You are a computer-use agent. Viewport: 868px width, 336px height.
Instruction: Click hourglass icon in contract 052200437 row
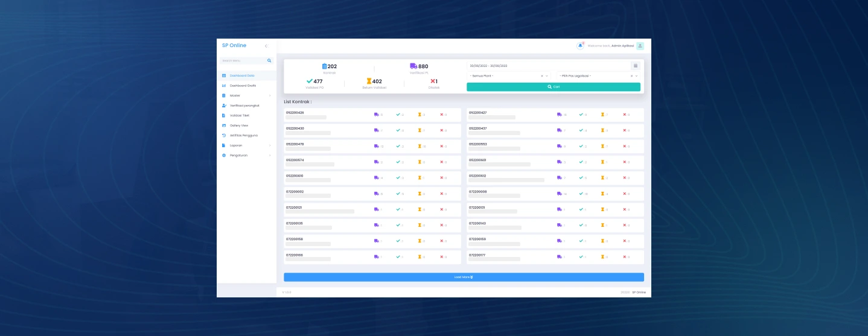click(x=602, y=130)
